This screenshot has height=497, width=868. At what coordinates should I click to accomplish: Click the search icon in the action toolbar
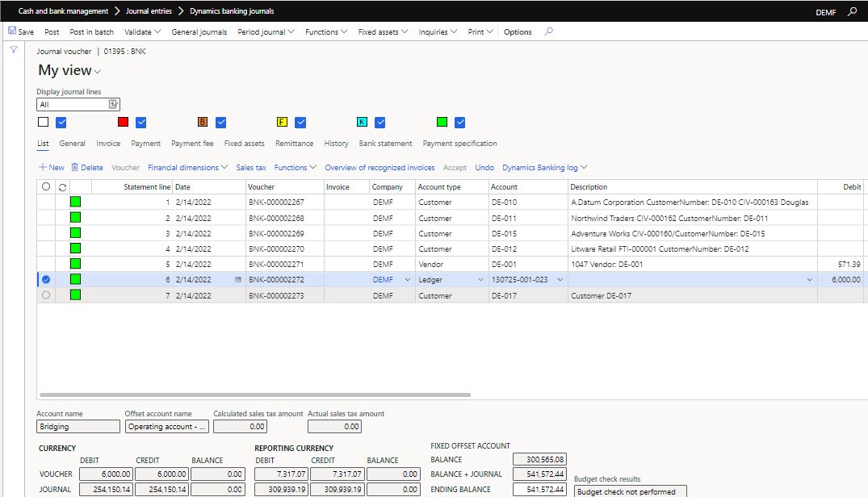549,32
